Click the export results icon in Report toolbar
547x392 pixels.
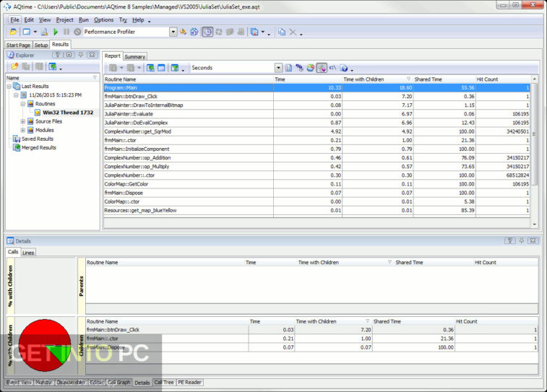pyautogui.click(x=150, y=68)
